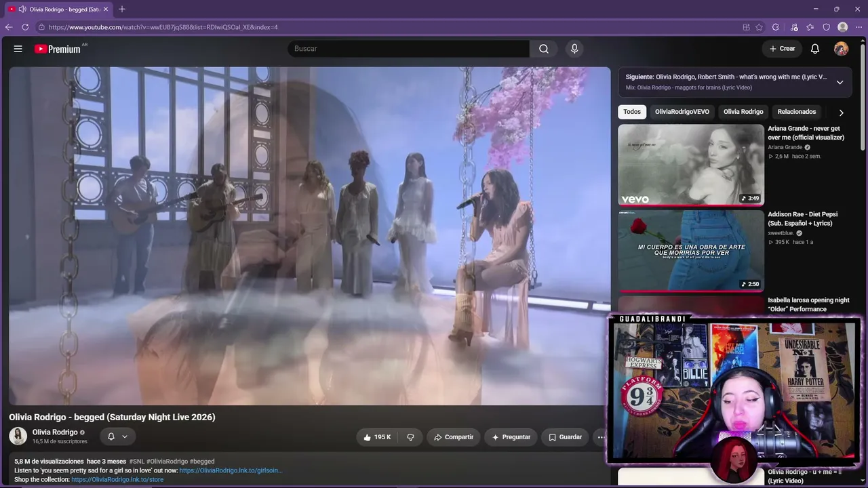Like the video showing 195 K
The image size is (868, 488).
coord(377,437)
